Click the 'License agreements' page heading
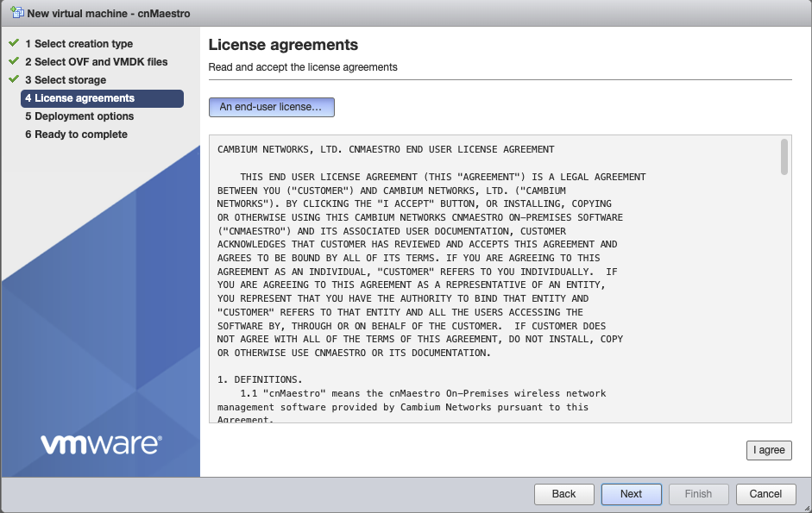Image resolution: width=812 pixels, height=513 pixels. pyautogui.click(x=283, y=45)
